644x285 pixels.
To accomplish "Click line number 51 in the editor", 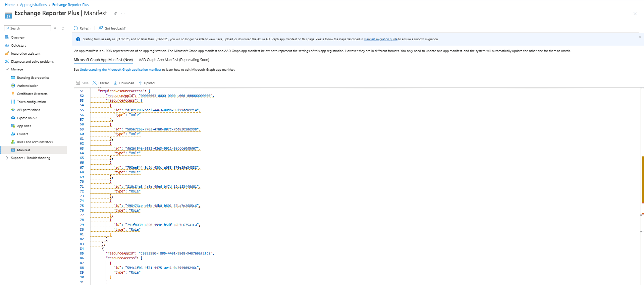I will tap(82, 91).
